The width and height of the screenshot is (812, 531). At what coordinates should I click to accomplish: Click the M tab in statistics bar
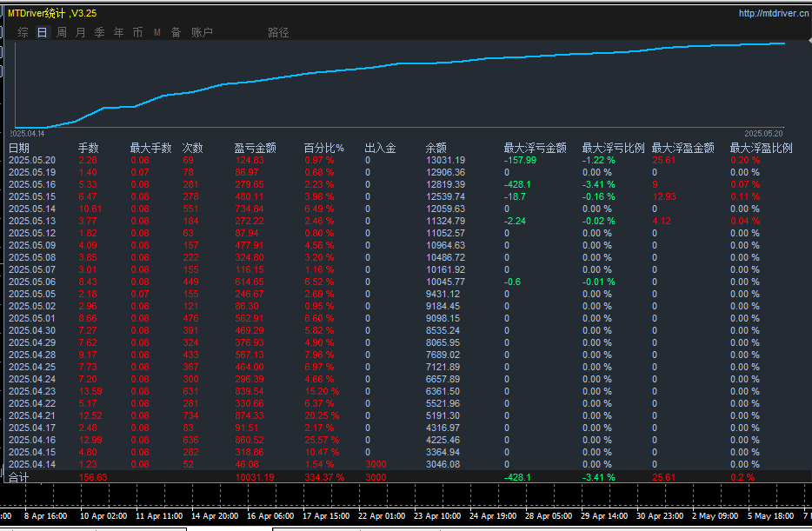coord(157,32)
